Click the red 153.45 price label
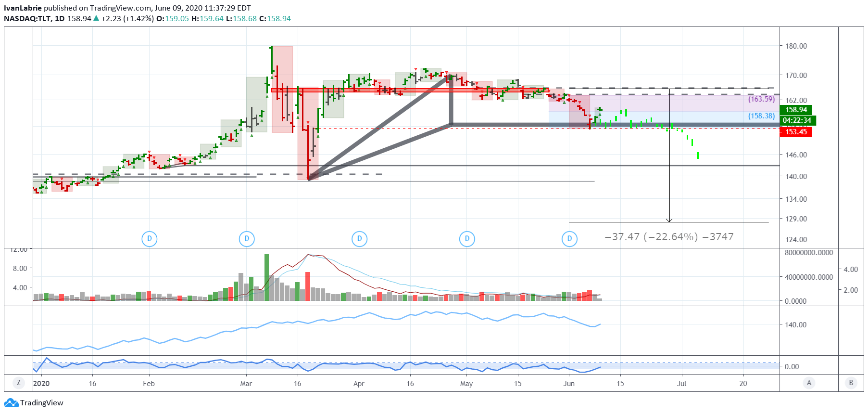This screenshot has width=868, height=414. (796, 132)
